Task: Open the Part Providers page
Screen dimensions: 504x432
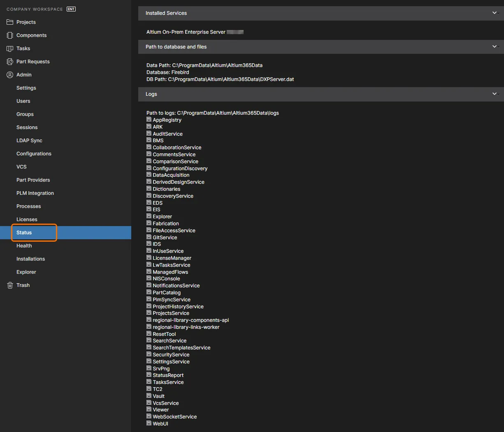Action: [x=33, y=180]
